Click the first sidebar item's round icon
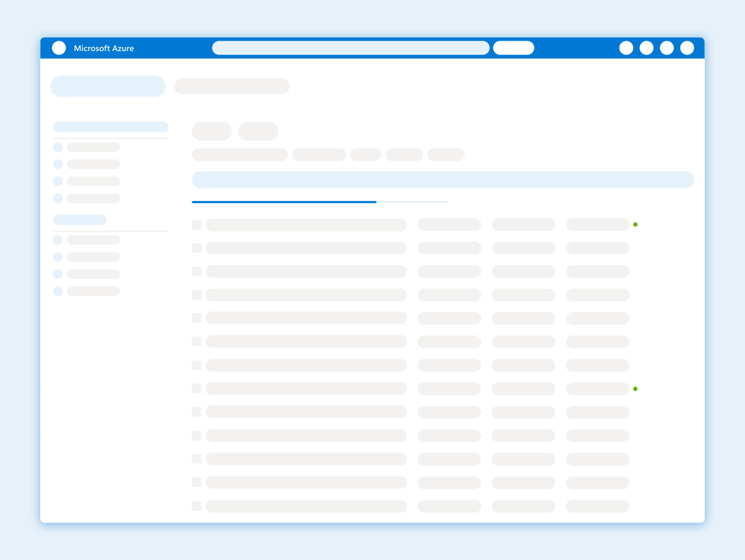745x560 pixels. 58,147
